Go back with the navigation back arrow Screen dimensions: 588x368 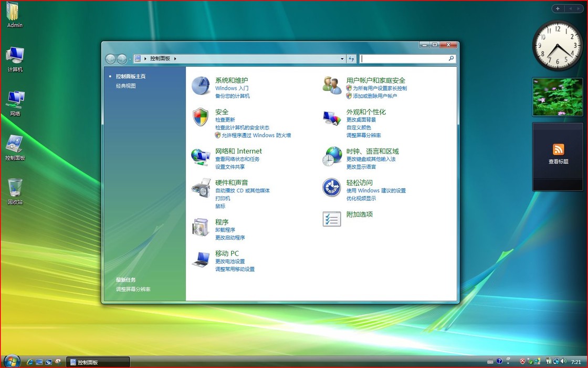[110, 59]
